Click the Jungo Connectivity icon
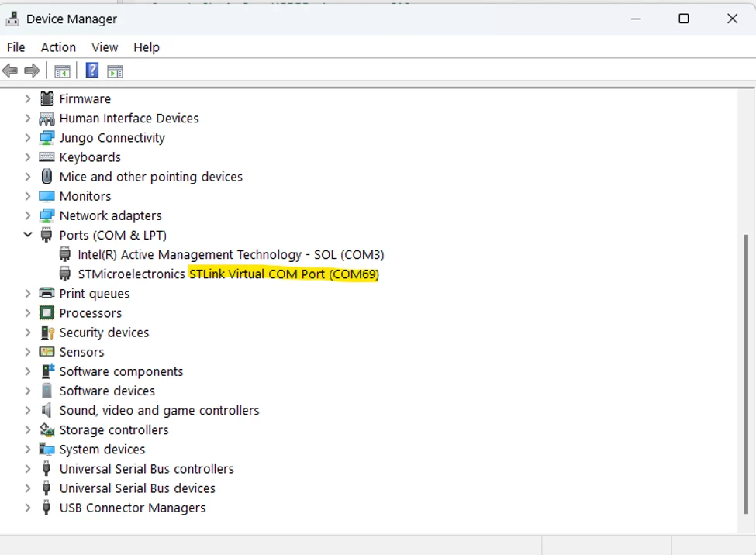The height and width of the screenshot is (555, 756). pos(47,137)
